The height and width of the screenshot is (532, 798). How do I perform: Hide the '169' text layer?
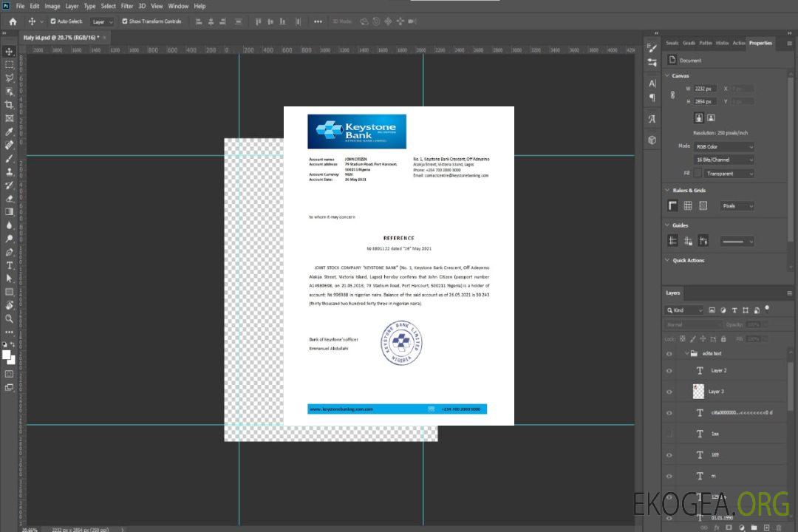669,455
